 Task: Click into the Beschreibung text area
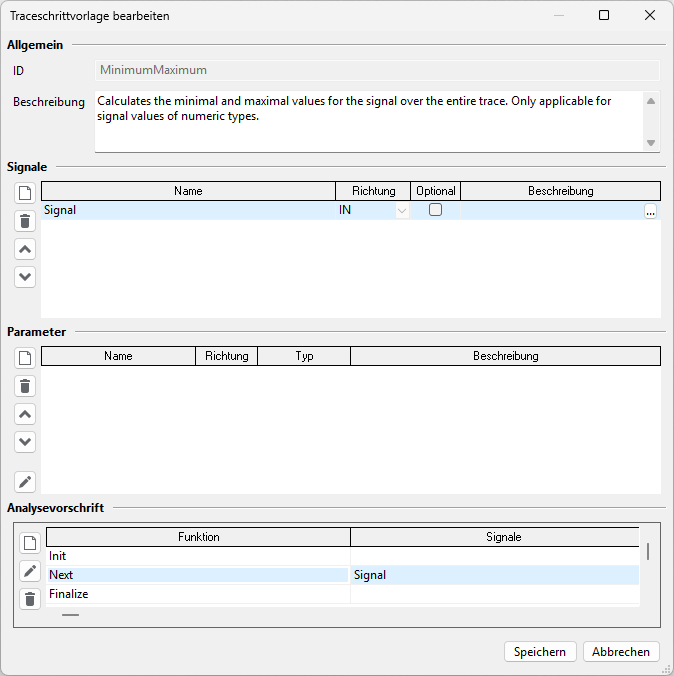[369, 122]
